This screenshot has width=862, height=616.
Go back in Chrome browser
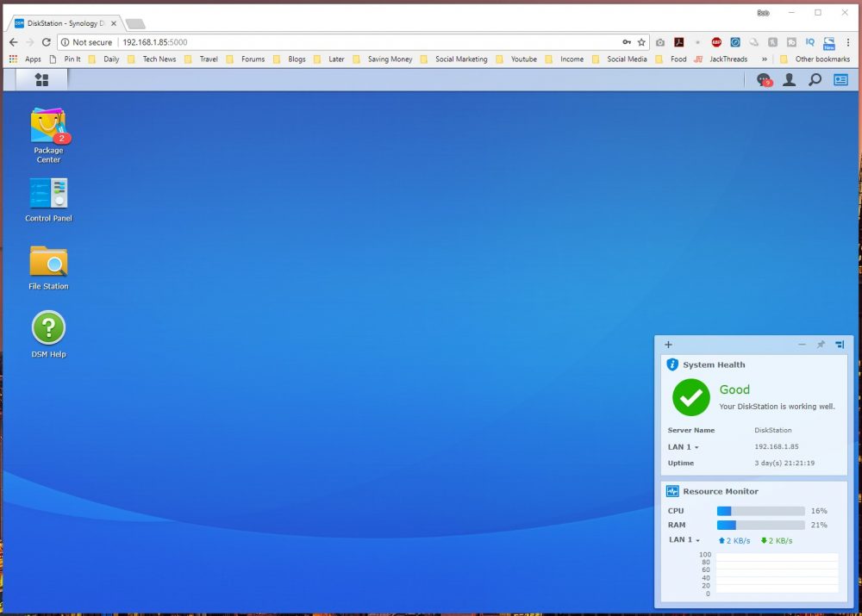click(x=13, y=42)
